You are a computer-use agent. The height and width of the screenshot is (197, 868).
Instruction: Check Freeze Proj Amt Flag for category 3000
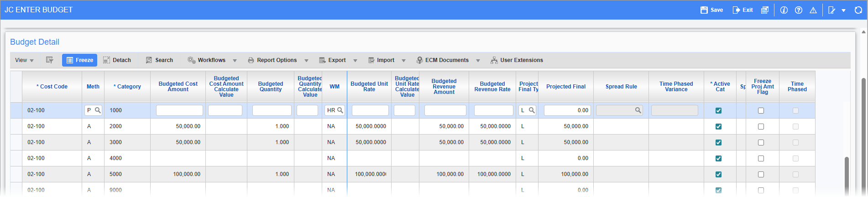click(x=761, y=143)
